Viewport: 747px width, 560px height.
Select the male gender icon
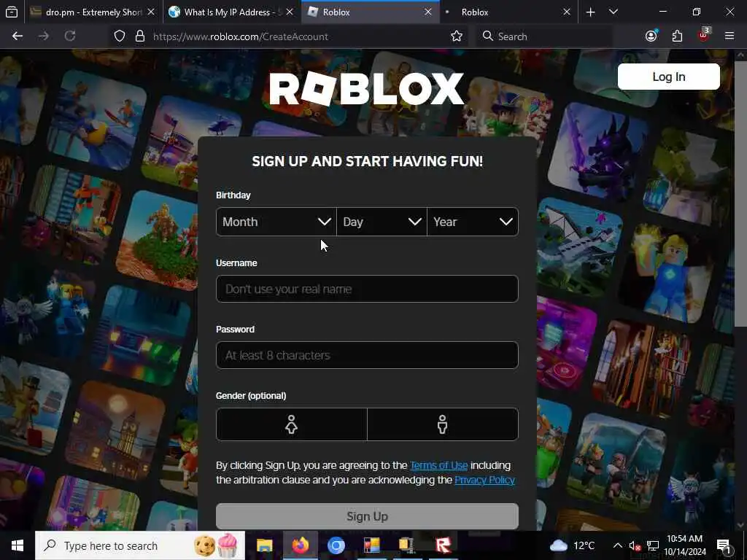coord(443,424)
